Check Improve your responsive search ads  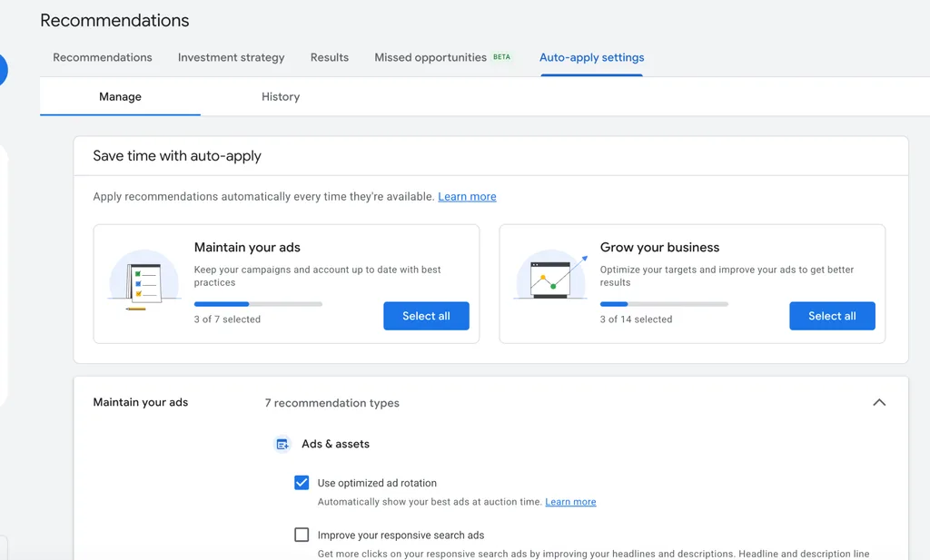(302, 535)
